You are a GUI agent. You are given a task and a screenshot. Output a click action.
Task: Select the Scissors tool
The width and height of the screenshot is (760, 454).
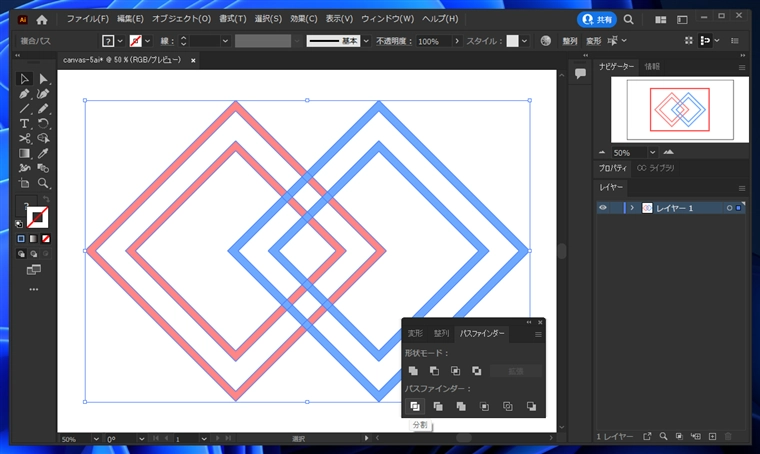click(24, 139)
